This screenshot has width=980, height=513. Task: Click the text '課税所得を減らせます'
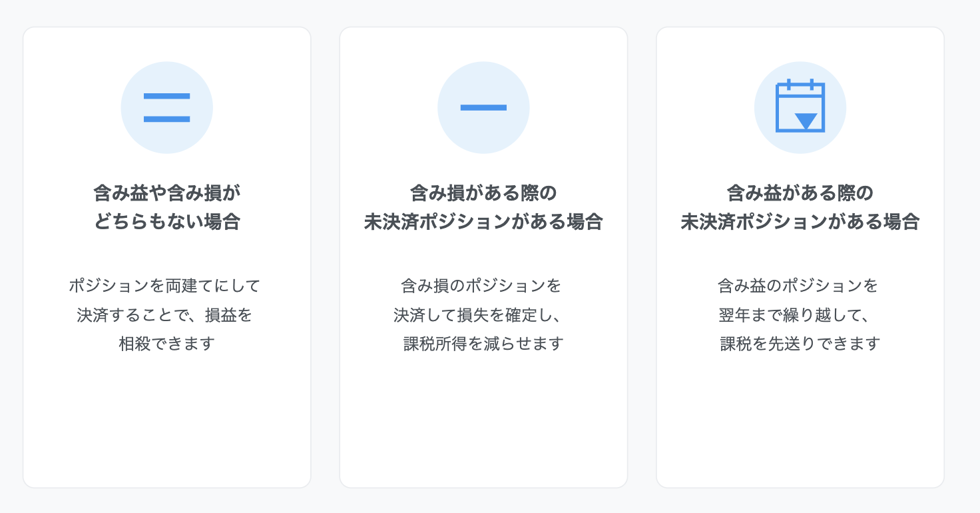click(483, 344)
